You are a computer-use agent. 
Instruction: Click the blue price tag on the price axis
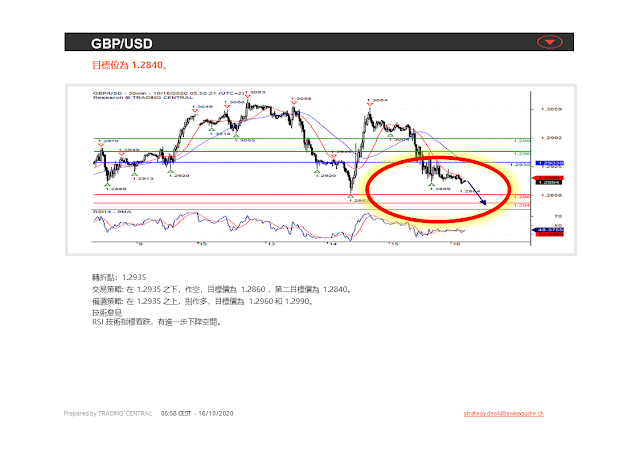tap(549, 163)
